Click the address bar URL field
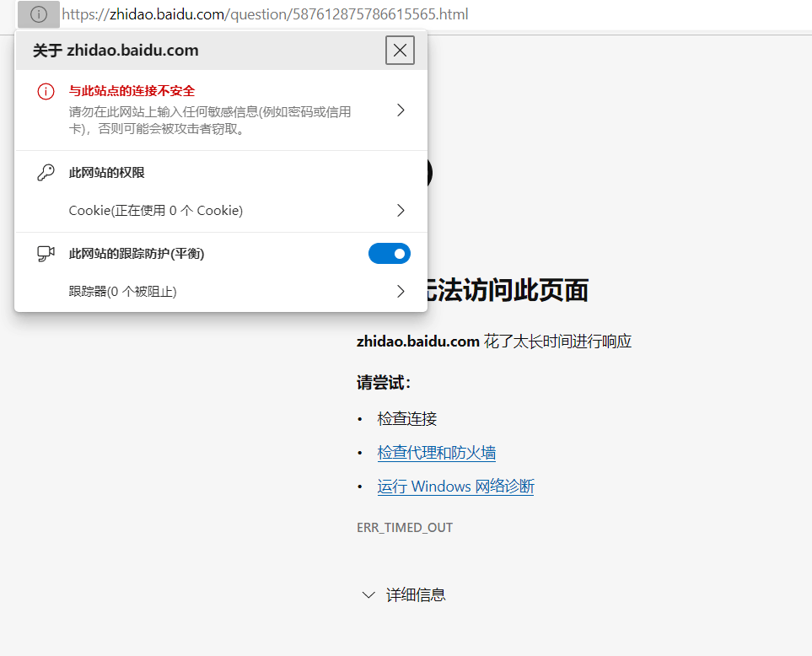The height and width of the screenshot is (656, 812). [x=265, y=14]
